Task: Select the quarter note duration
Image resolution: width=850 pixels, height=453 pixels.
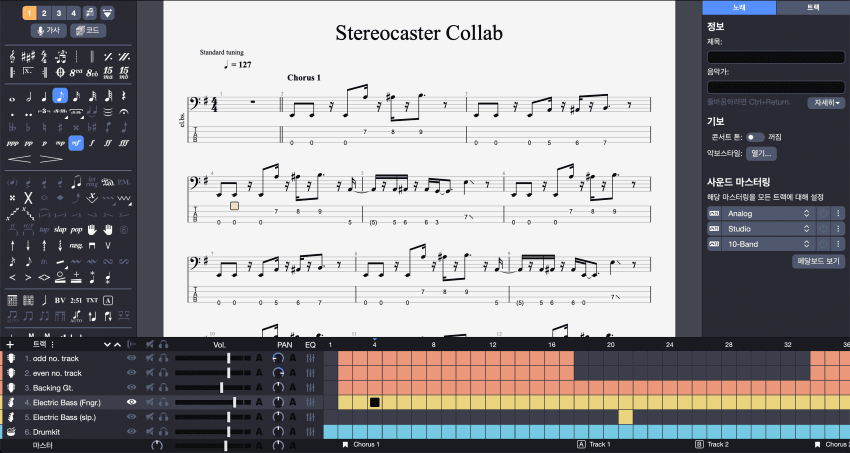Action: [x=44, y=96]
